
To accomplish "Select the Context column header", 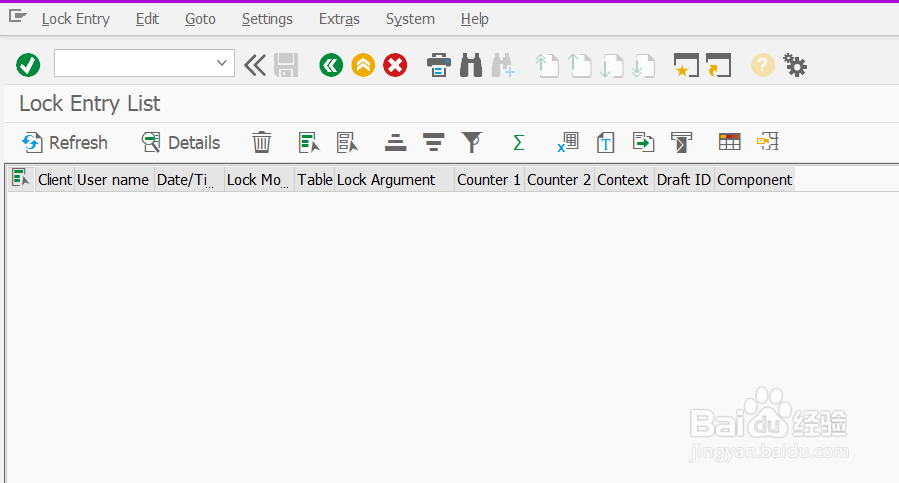I will (x=624, y=180).
